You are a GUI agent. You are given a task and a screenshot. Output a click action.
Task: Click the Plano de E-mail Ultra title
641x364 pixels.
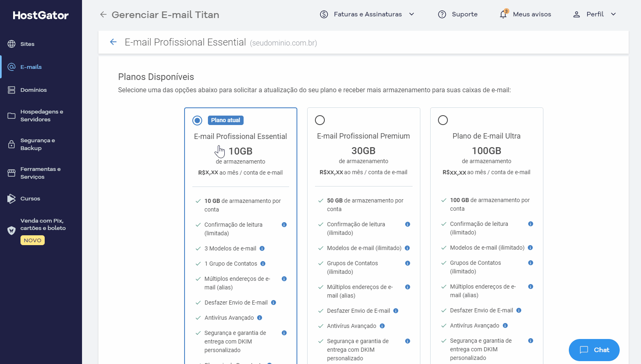pos(486,136)
